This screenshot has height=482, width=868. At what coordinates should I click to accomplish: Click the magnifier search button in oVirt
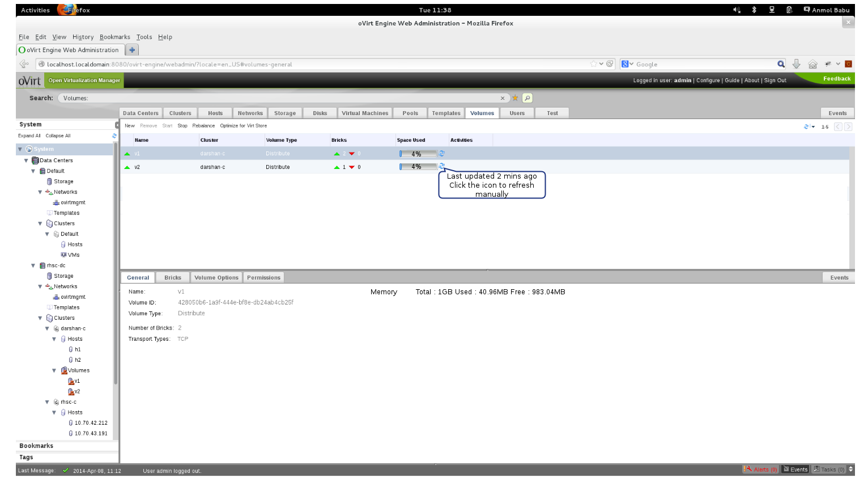pos(527,98)
